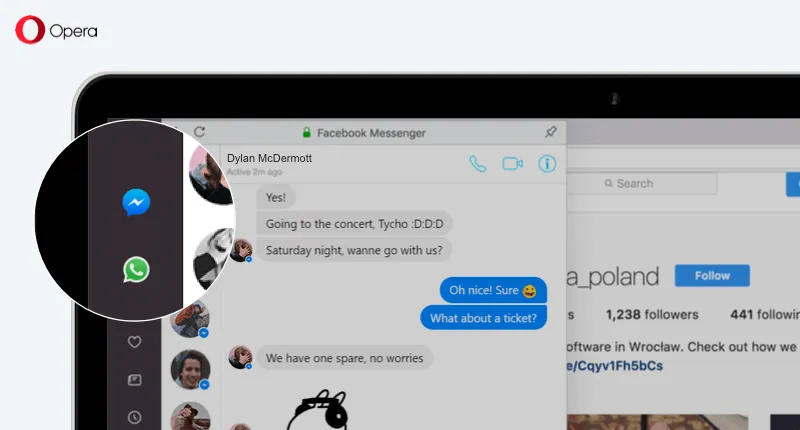Click the 'Yes!' message bubble
This screenshot has width=800, height=430.
click(x=276, y=197)
